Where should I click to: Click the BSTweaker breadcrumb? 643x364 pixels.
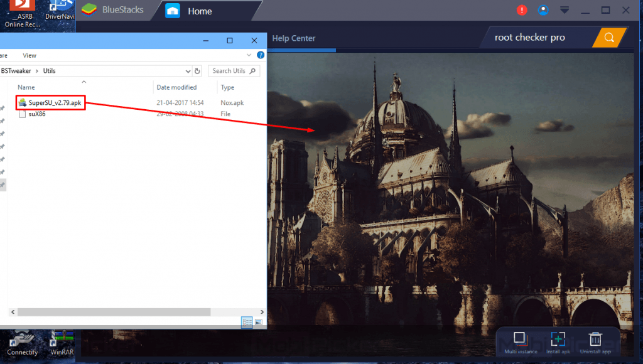pyautogui.click(x=16, y=71)
